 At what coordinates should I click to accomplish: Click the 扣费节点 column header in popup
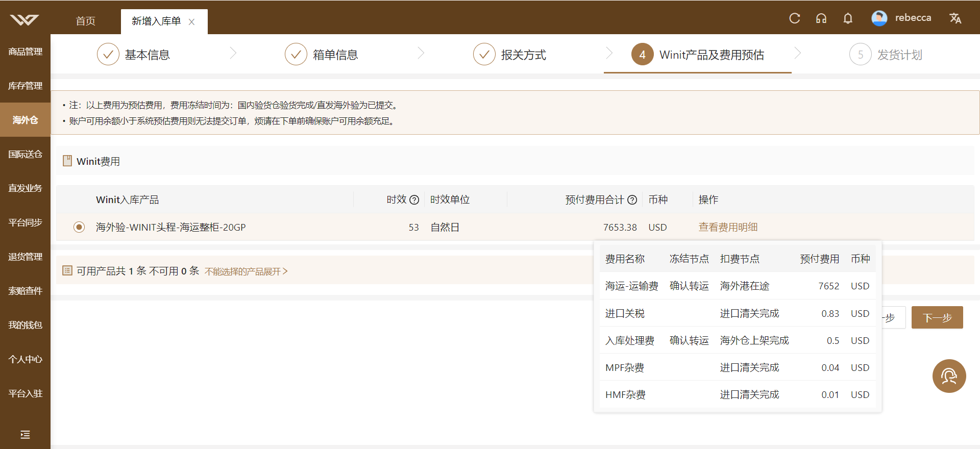740,259
